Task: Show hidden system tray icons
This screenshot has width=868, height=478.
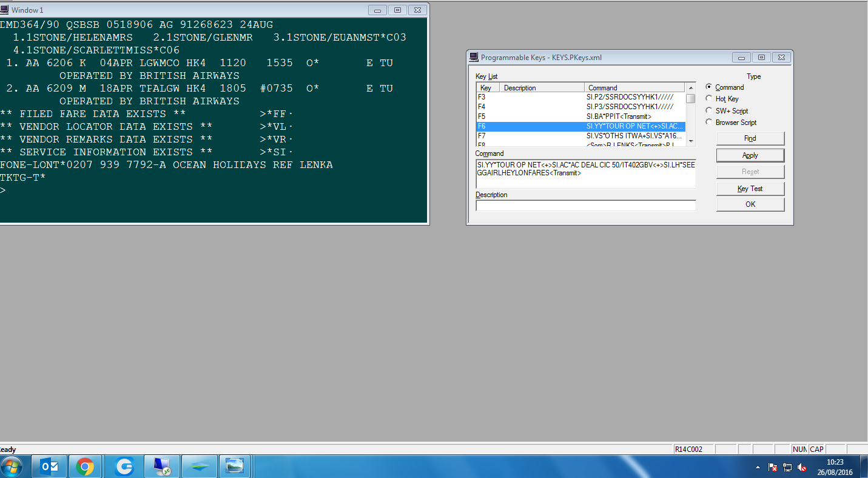Action: click(x=758, y=468)
